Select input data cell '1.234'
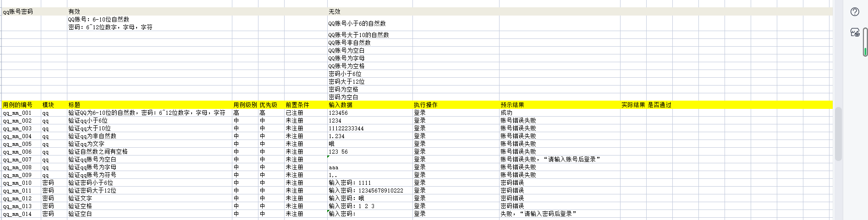The width and height of the screenshot is (868, 220). [370, 136]
